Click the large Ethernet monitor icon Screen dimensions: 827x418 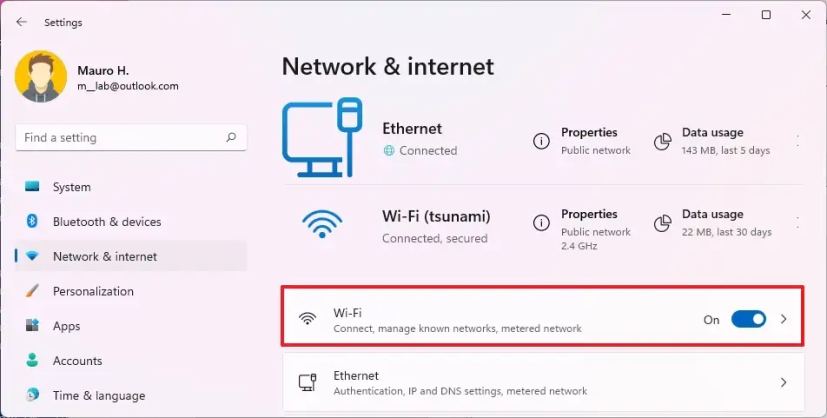322,137
